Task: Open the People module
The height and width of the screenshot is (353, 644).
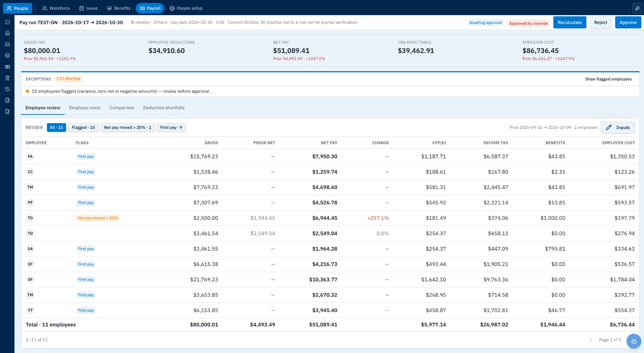Action: [17, 8]
